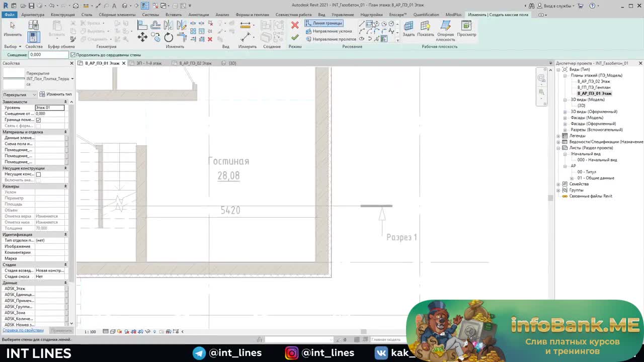Click the Rotate tool icon

click(x=169, y=38)
